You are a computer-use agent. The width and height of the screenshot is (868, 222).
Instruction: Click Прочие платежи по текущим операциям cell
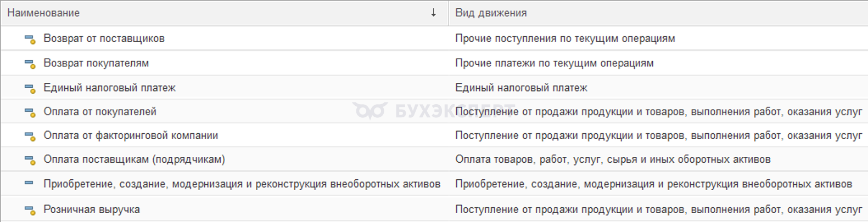point(554,64)
